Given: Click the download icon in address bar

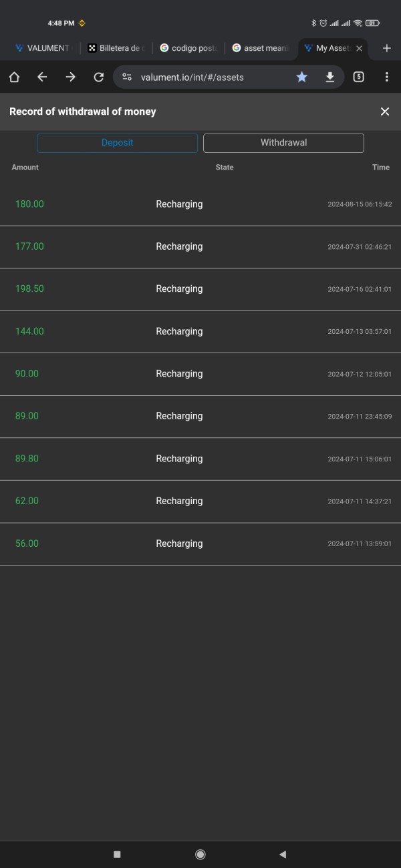Looking at the screenshot, I should (329, 77).
